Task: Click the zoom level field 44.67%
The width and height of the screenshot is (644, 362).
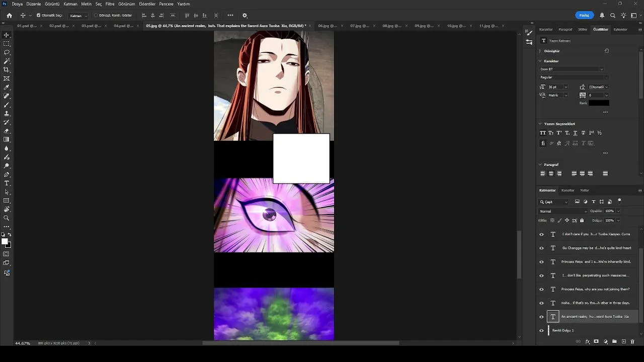Action: pos(23,343)
